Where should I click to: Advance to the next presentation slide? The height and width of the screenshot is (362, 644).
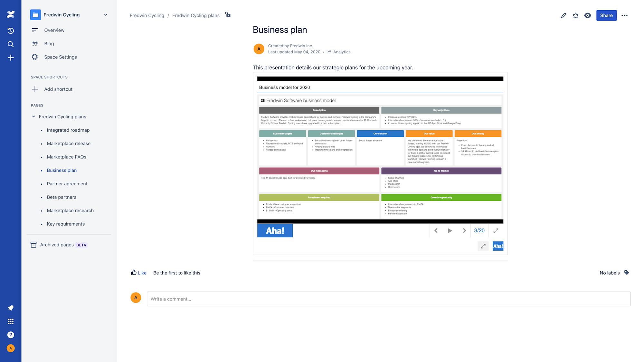coord(464,230)
